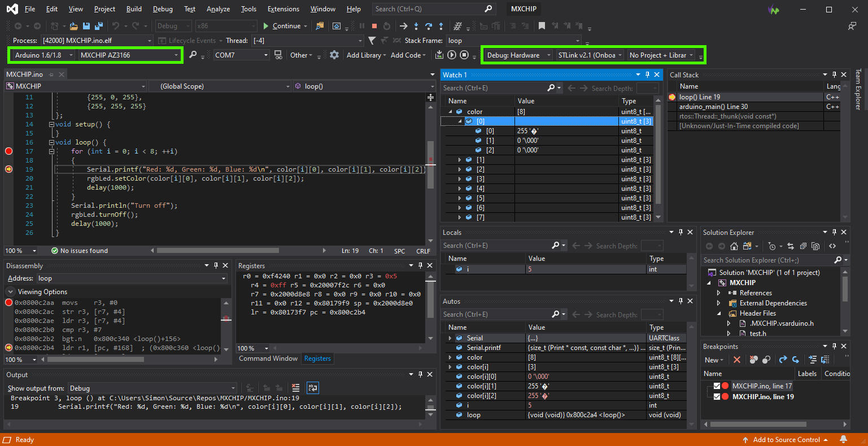Toggle the line 17 breakpoint in editor gutter
This screenshot has width=868, height=446.
[x=8, y=151]
